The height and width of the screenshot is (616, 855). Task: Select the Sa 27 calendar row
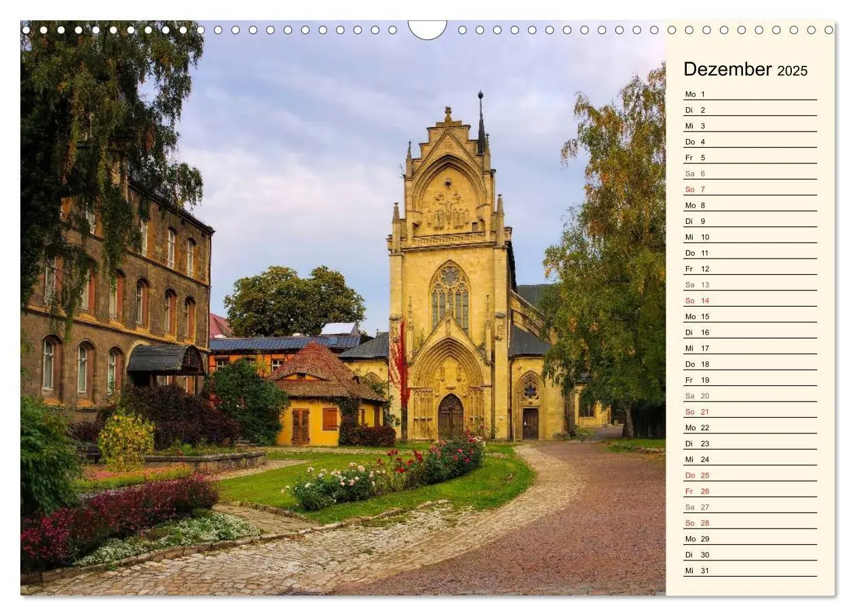tap(750, 507)
